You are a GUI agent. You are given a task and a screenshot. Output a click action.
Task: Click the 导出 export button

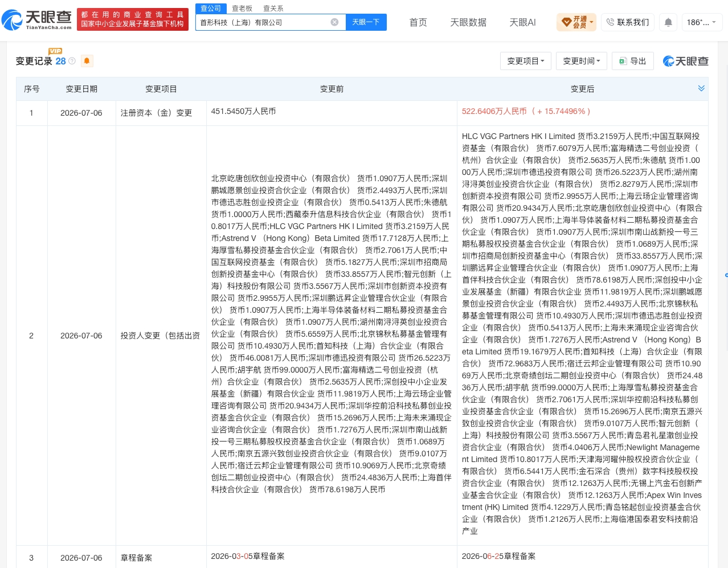point(632,61)
